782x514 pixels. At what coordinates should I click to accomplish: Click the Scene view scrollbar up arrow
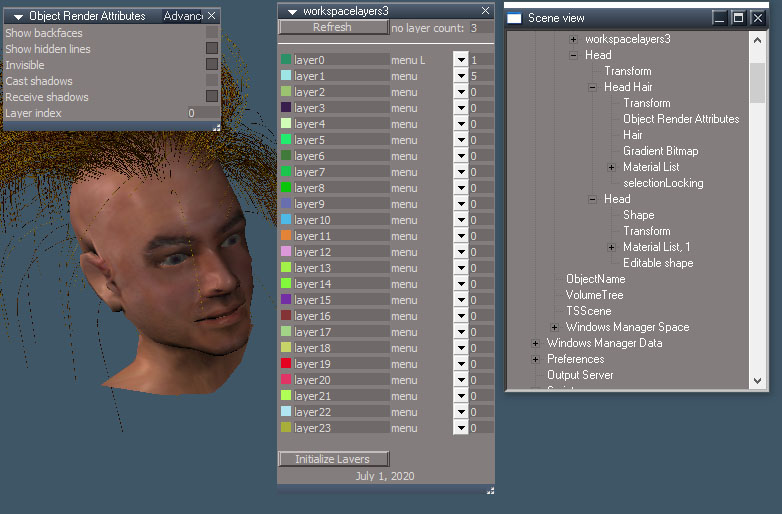click(x=757, y=40)
